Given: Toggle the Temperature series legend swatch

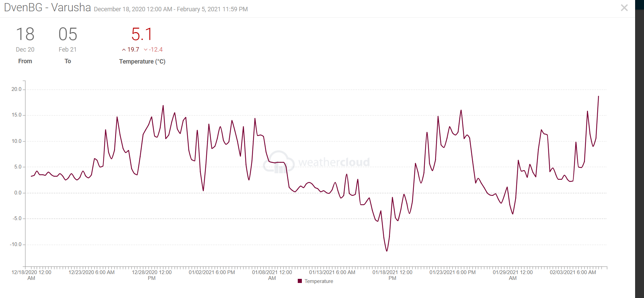Looking at the screenshot, I should pos(300,281).
